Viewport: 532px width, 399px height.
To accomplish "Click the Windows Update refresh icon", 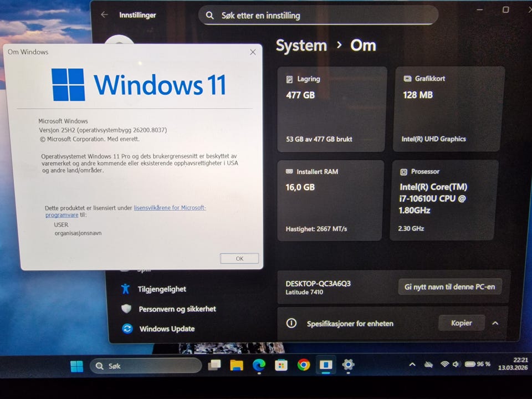I will click(127, 329).
